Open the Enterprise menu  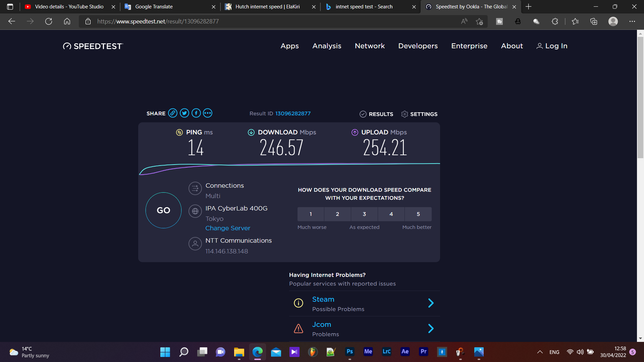(469, 46)
